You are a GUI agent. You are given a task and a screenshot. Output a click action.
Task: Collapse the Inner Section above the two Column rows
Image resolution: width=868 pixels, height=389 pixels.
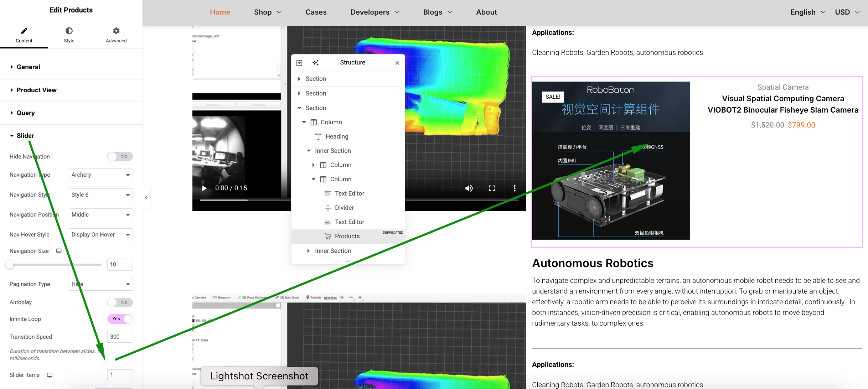309,151
